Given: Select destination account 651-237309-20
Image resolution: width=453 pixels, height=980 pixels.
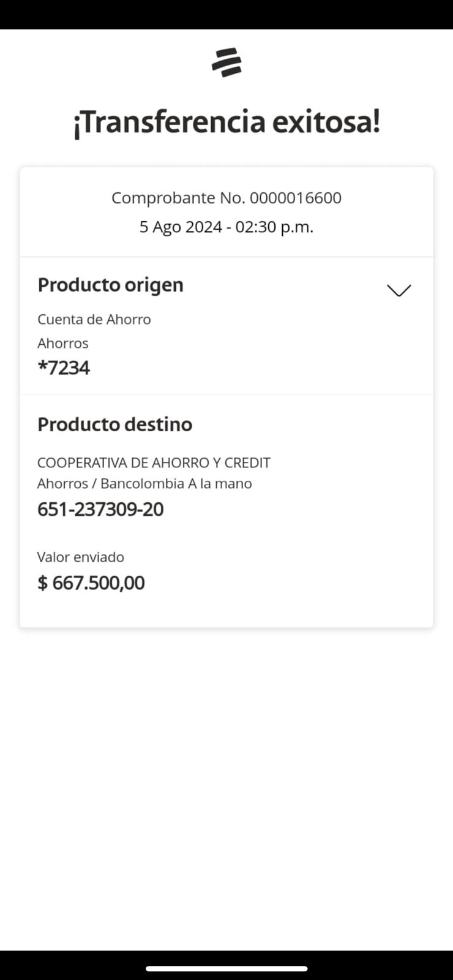Looking at the screenshot, I should pos(100,510).
